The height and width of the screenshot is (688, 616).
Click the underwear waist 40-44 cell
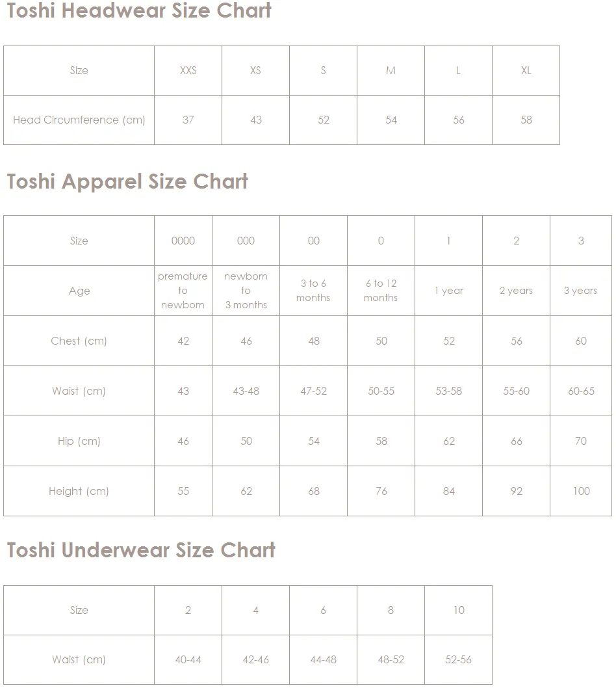[188, 659]
